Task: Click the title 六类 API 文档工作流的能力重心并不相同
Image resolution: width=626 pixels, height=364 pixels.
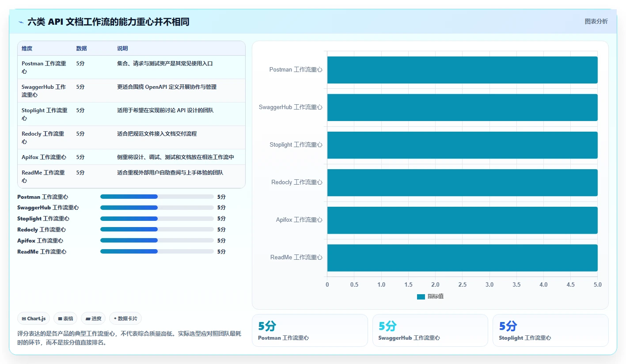Action: click(x=108, y=22)
